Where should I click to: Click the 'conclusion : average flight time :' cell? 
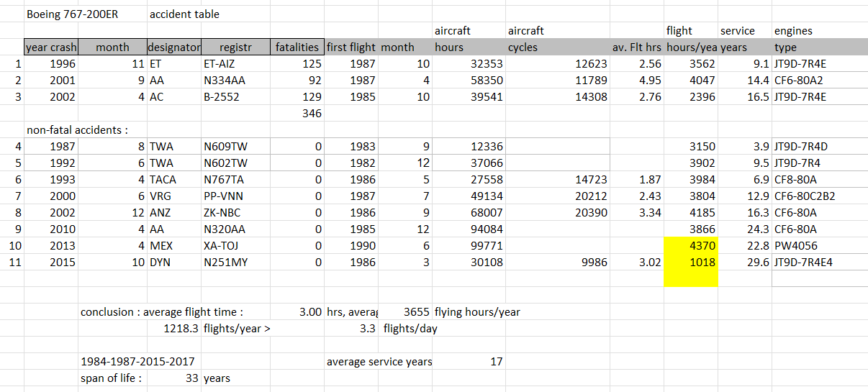click(162, 312)
